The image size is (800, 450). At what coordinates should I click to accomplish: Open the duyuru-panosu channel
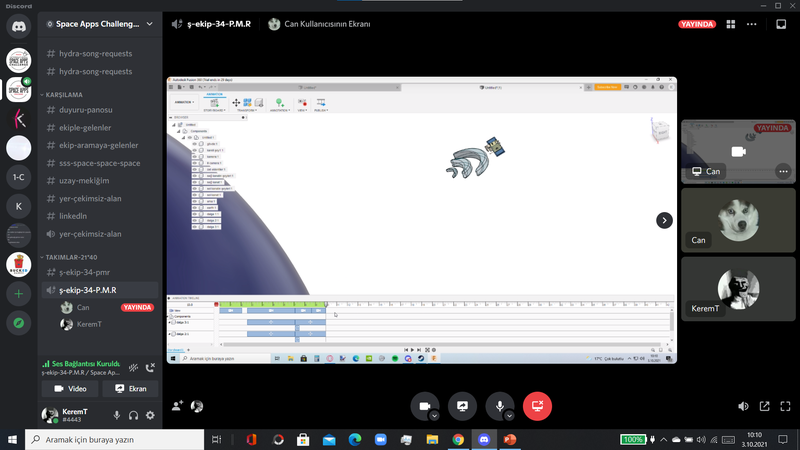click(85, 110)
